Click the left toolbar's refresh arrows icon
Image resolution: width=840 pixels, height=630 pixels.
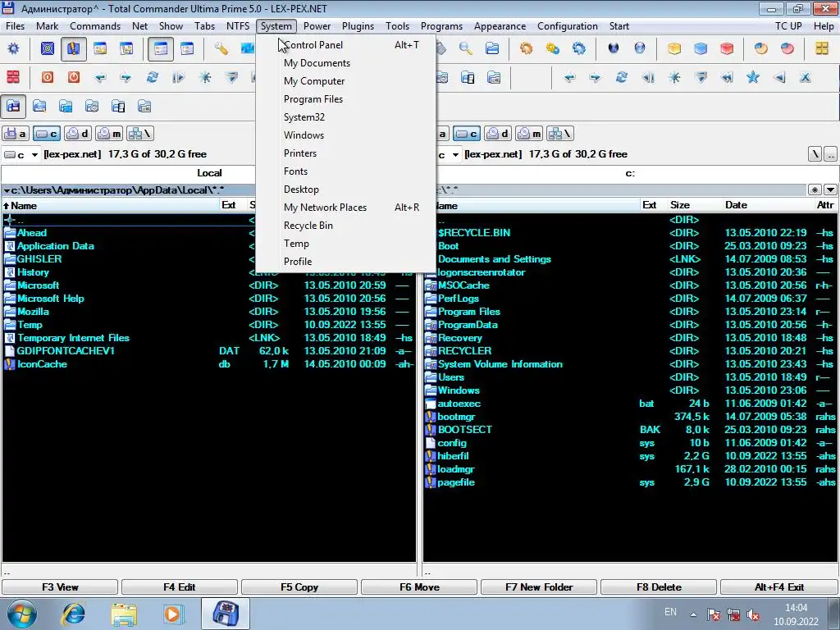[152, 77]
